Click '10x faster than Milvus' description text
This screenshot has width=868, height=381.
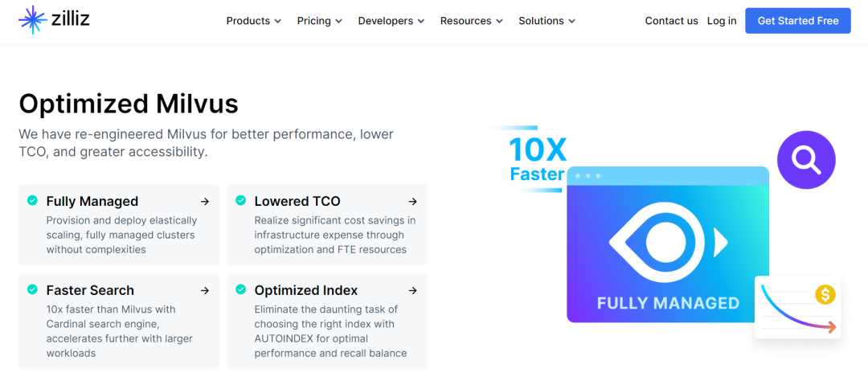click(120, 330)
